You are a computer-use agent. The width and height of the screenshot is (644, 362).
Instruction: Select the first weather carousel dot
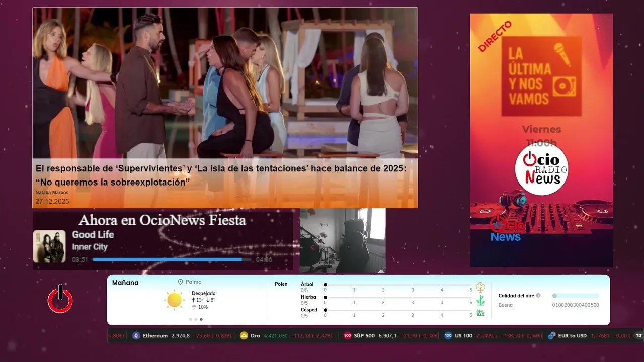(x=191, y=319)
